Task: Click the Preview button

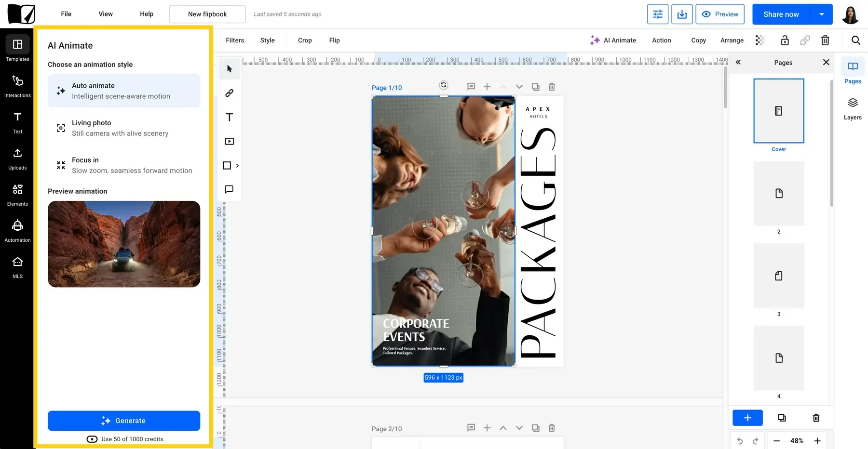Action: (720, 14)
